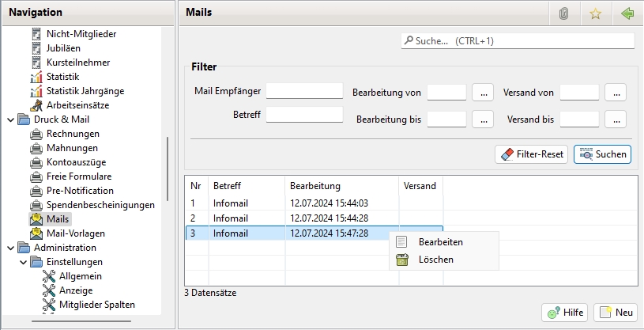Select Rechnungen printer item
The height and width of the screenshot is (330, 644).
73,134
